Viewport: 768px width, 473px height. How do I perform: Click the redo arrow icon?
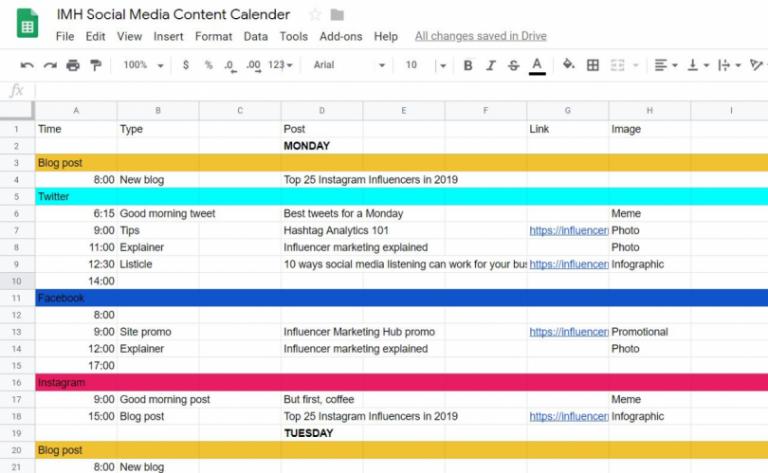pos(50,65)
